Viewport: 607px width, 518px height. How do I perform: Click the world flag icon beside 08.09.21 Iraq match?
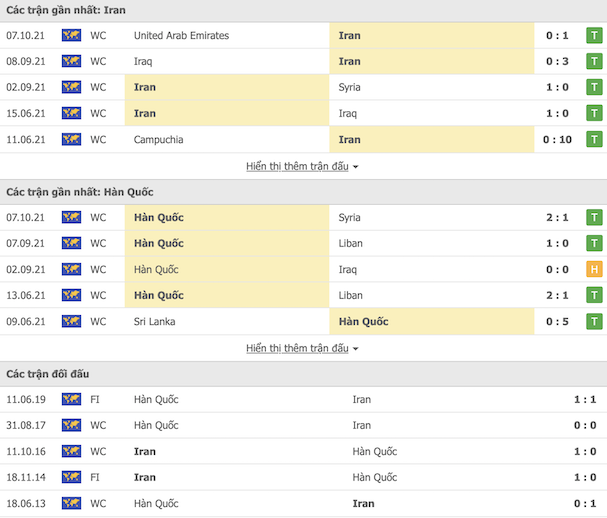point(71,61)
